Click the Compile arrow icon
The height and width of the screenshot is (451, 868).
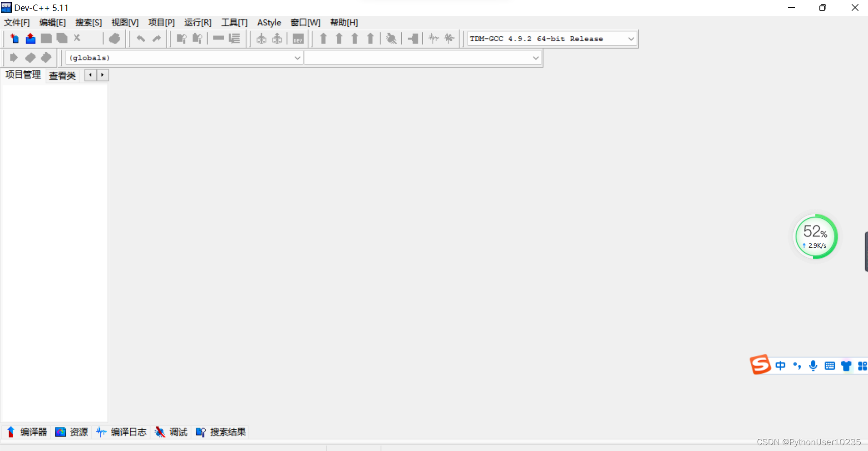tap(323, 39)
